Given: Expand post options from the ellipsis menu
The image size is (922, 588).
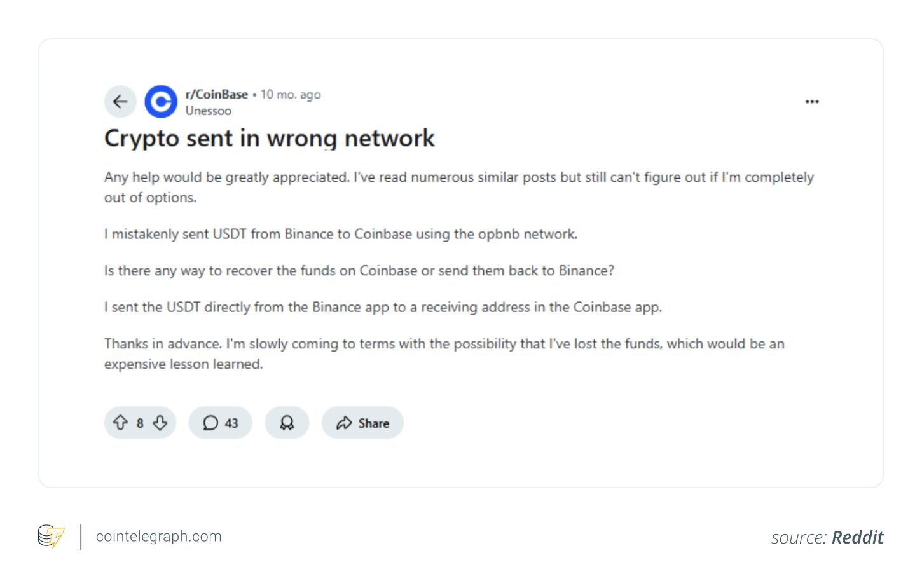Looking at the screenshot, I should pyautogui.click(x=812, y=101).
